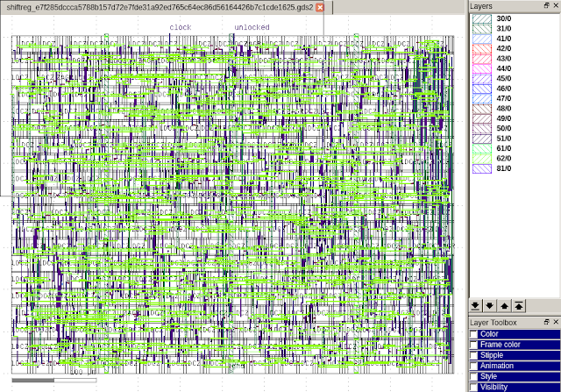The width and height of the screenshot is (561, 392).
Task: Click the color swatch of layer 30/0
Action: coord(482,18)
